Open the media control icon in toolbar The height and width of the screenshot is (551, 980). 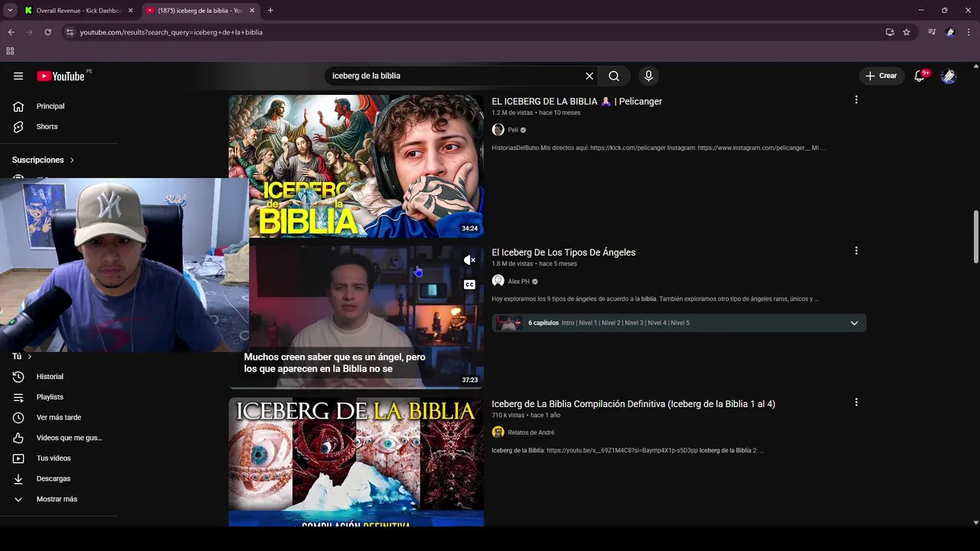point(932,32)
